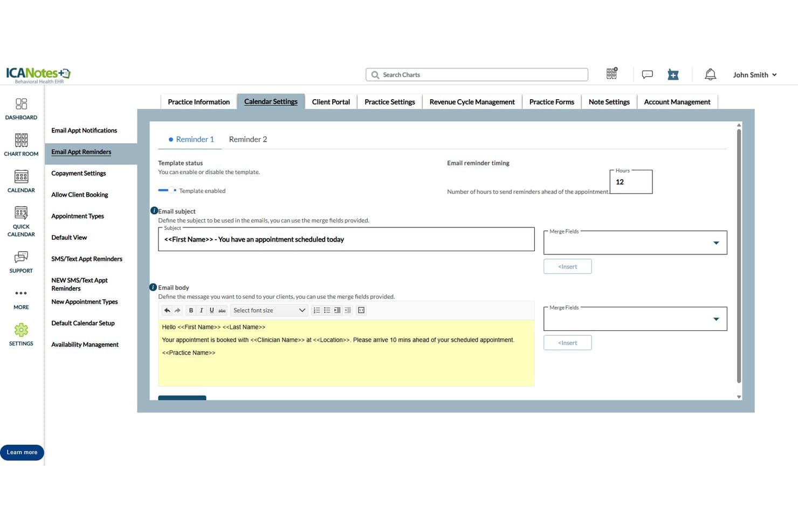The image size is (798, 532).
Task: Click the filing cabinets icon in the header
Action: pyautogui.click(x=612, y=74)
